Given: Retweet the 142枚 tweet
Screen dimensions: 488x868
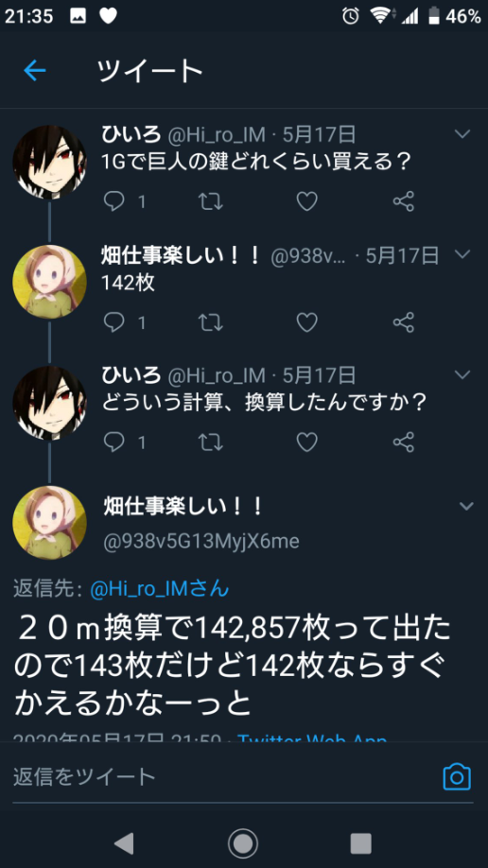Looking at the screenshot, I should coord(211,322).
